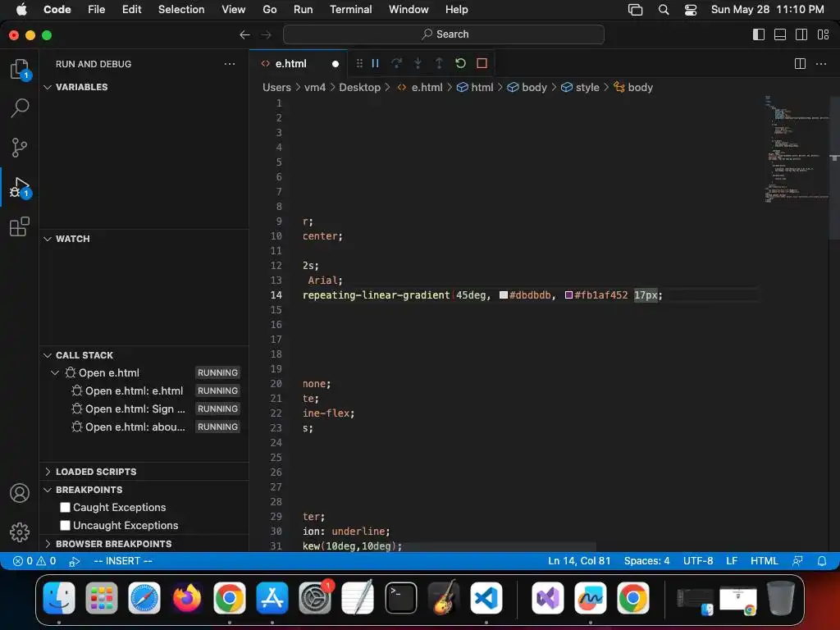
Task: Open the File menu
Action: pos(97,10)
